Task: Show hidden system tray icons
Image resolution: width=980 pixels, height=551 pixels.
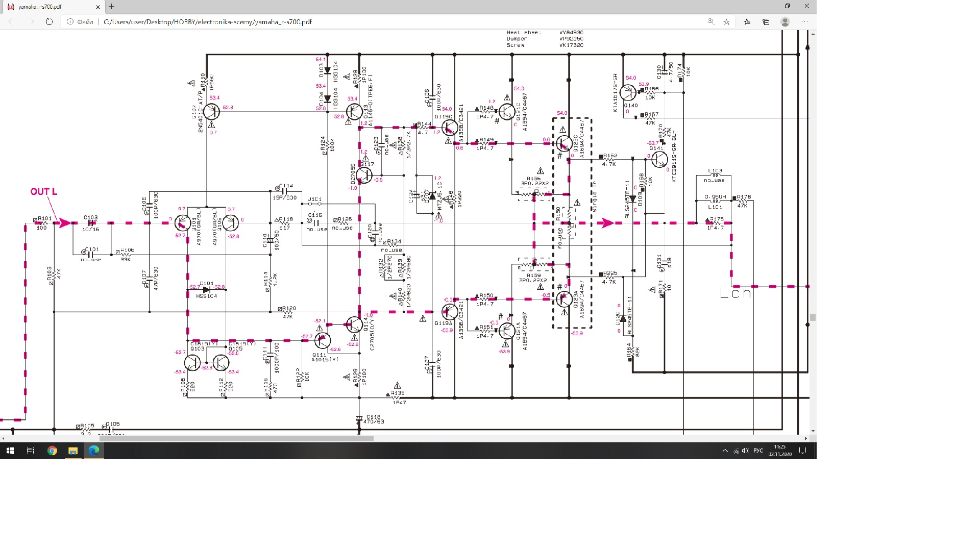Action: (725, 450)
